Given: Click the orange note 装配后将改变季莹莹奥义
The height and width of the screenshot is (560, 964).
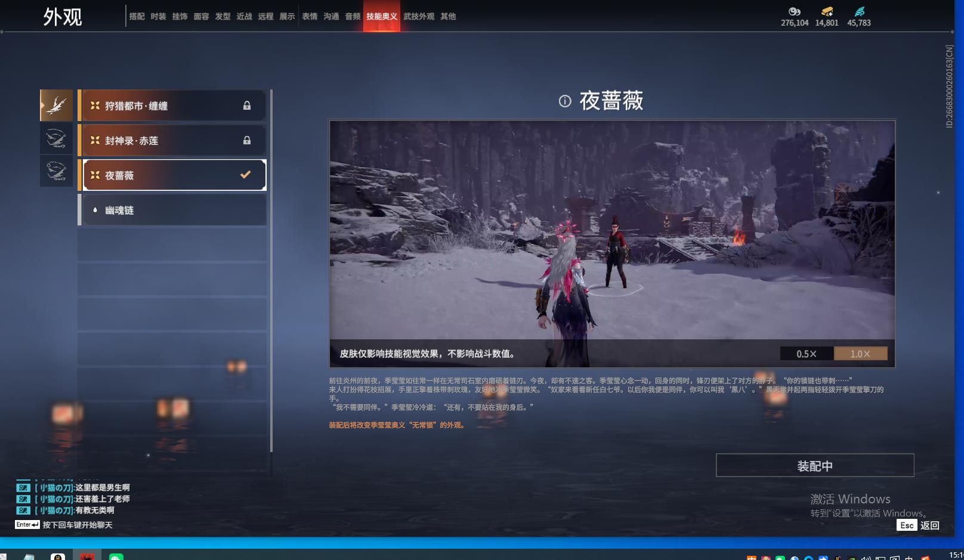Looking at the screenshot, I should pos(397,425).
